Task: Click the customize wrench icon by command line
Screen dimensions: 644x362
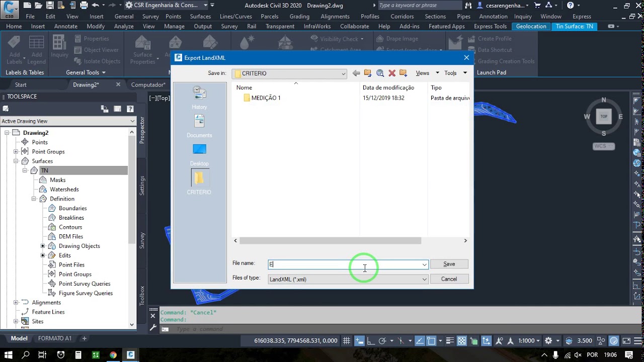Action: click(x=153, y=328)
